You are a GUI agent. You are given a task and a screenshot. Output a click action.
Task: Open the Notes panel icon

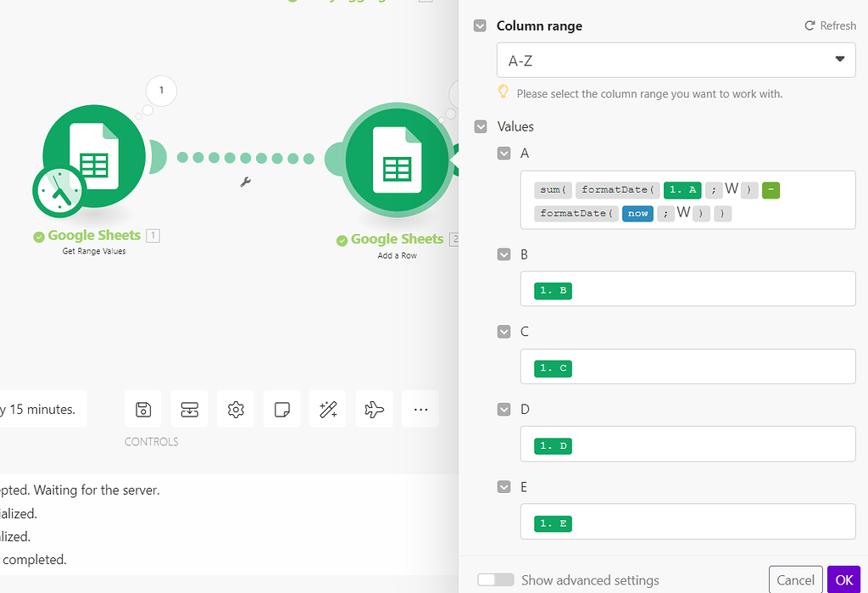[281, 409]
